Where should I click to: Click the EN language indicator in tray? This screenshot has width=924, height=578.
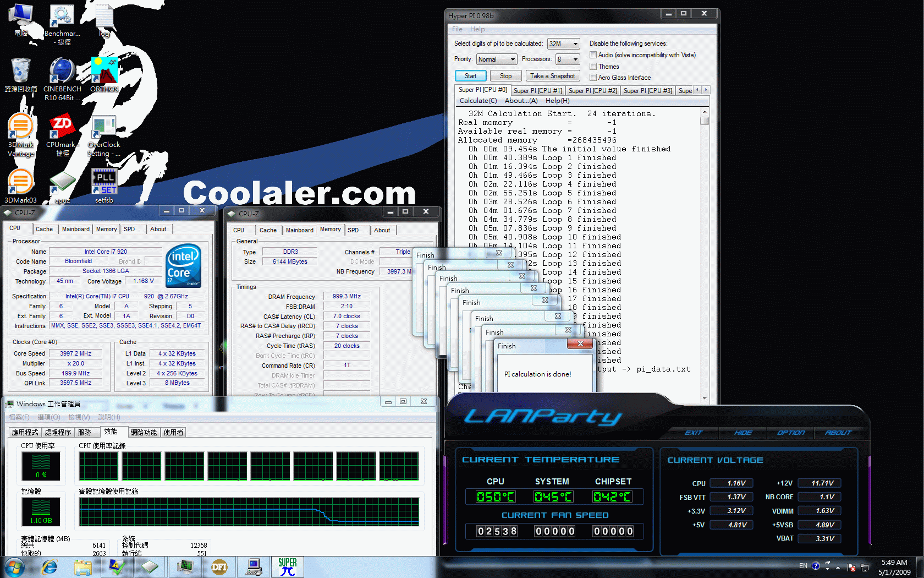803,566
